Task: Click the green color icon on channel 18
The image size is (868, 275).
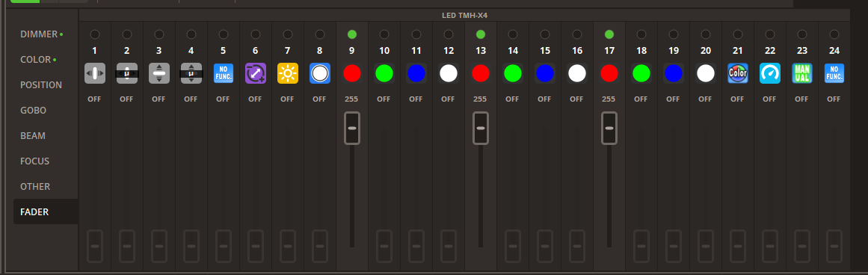Action: pyautogui.click(x=641, y=73)
